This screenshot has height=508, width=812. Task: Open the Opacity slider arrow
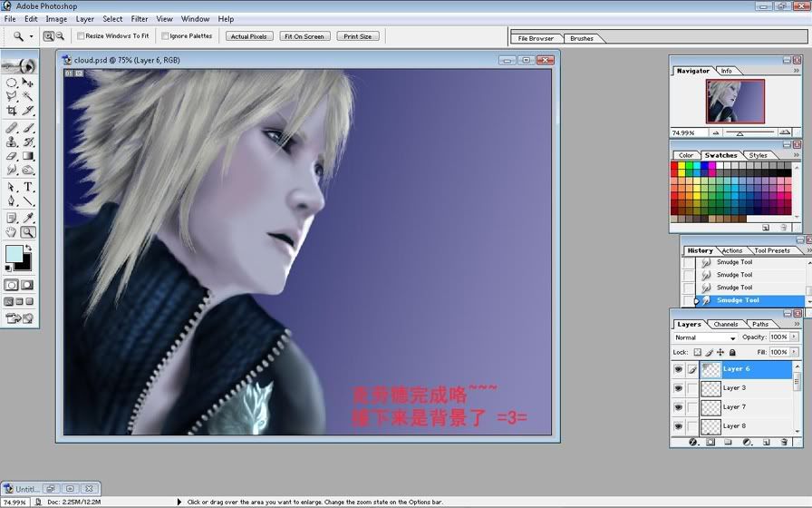click(794, 337)
